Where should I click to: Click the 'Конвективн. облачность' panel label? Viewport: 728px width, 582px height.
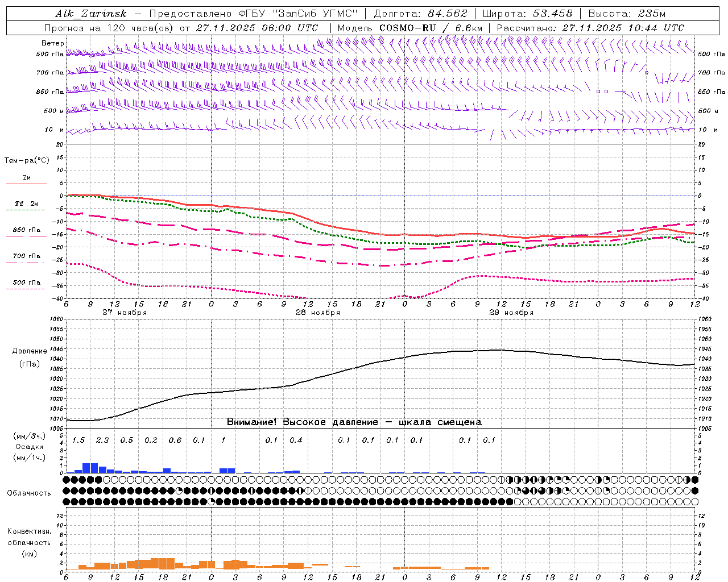(x=29, y=537)
